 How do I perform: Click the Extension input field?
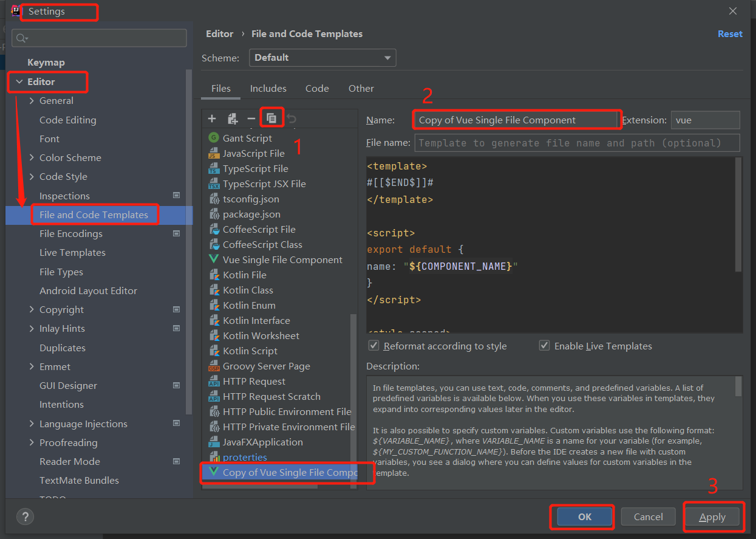coord(706,120)
